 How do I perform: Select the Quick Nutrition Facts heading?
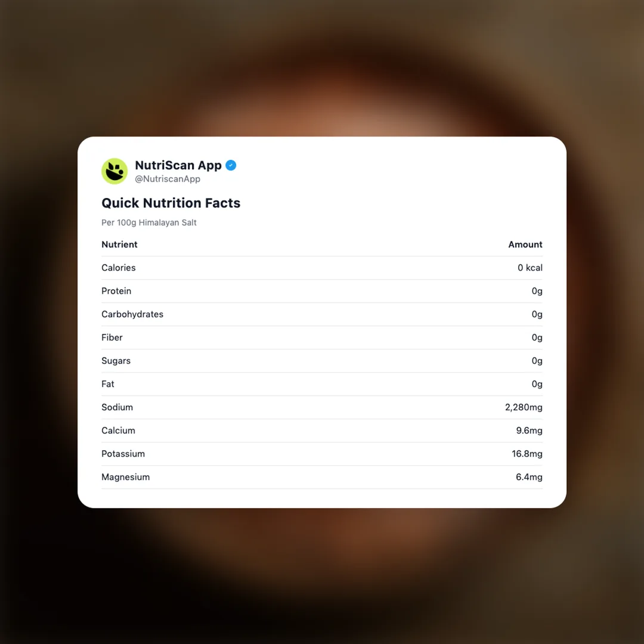171,203
